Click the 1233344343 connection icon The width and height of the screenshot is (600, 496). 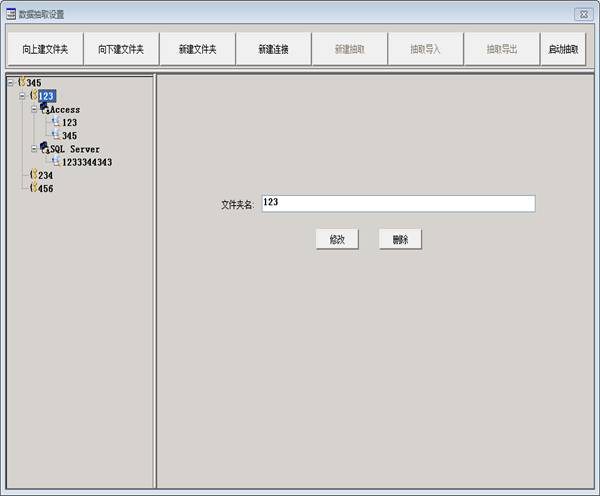coord(56,161)
